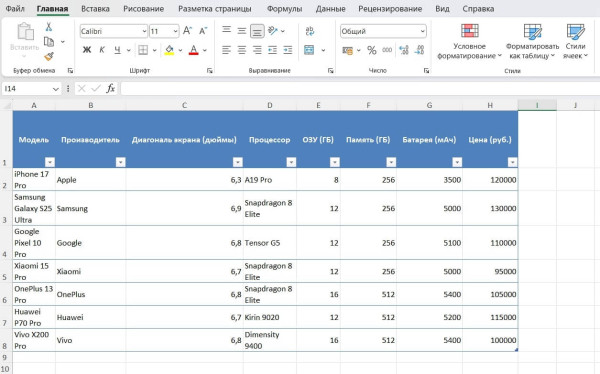Switch to the Рисование tab
Viewport: 600px width, 374px height.
pos(143,8)
